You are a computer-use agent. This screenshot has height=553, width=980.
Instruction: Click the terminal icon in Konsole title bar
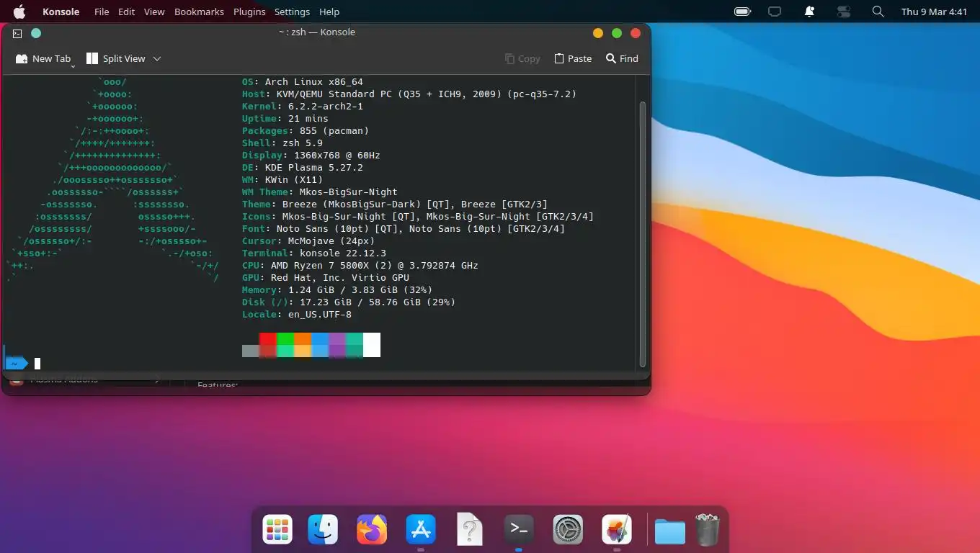click(x=17, y=33)
